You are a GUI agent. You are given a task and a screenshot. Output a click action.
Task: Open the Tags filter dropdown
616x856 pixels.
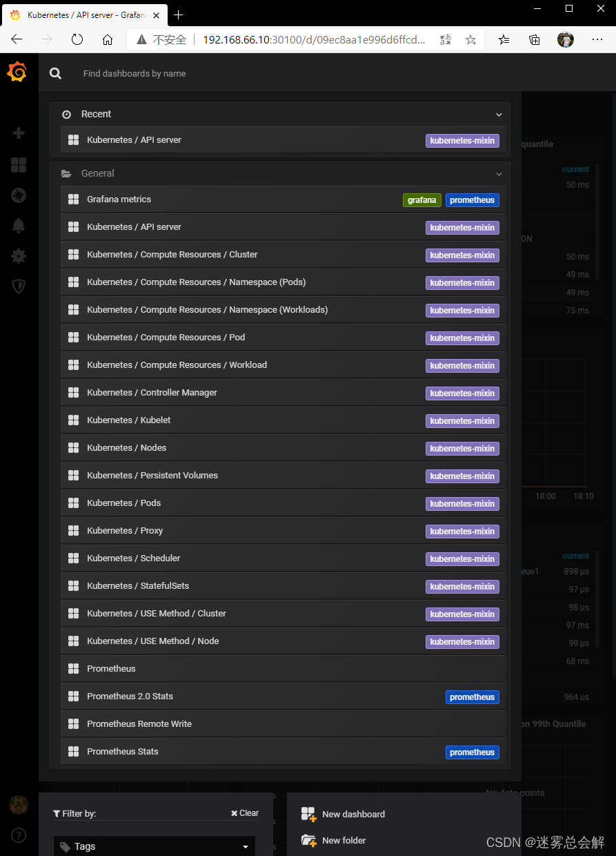(x=155, y=846)
